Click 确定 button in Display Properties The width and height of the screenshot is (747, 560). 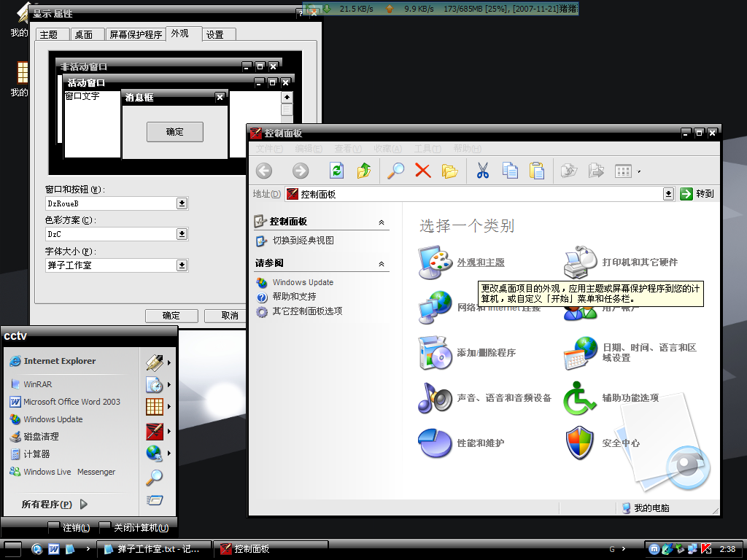click(171, 315)
